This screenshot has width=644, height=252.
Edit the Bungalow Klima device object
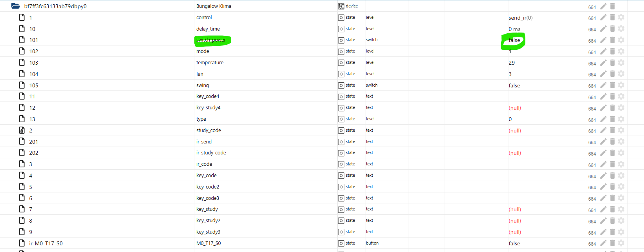pyautogui.click(x=603, y=6)
